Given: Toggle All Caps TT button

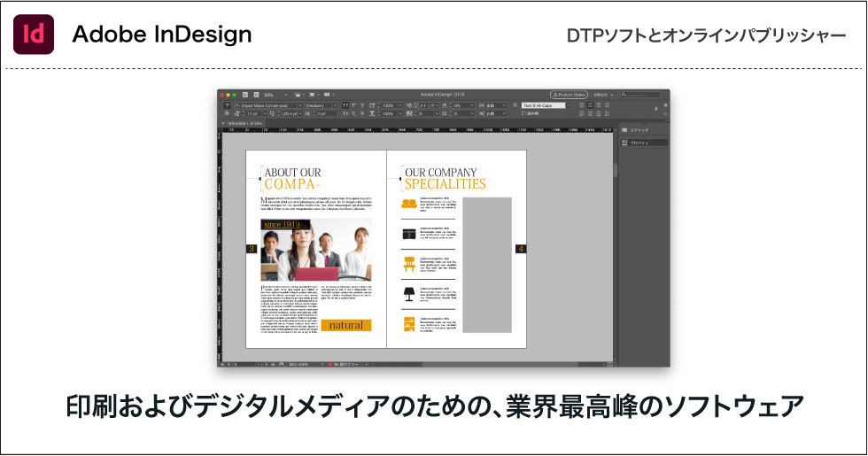Looking at the screenshot, I should 345,105.
